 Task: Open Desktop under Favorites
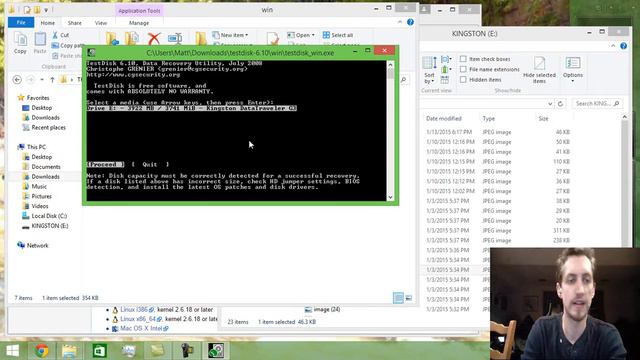tap(42, 108)
